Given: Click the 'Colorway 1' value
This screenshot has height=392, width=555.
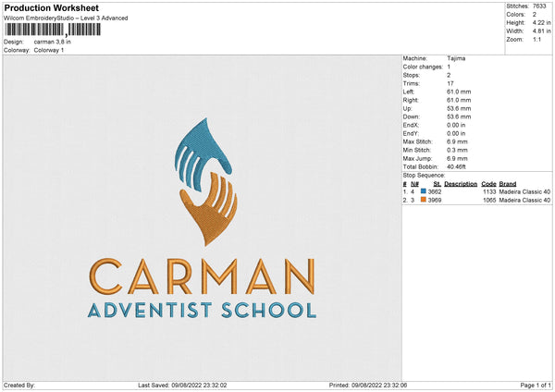Looking at the screenshot, I should [49, 50].
